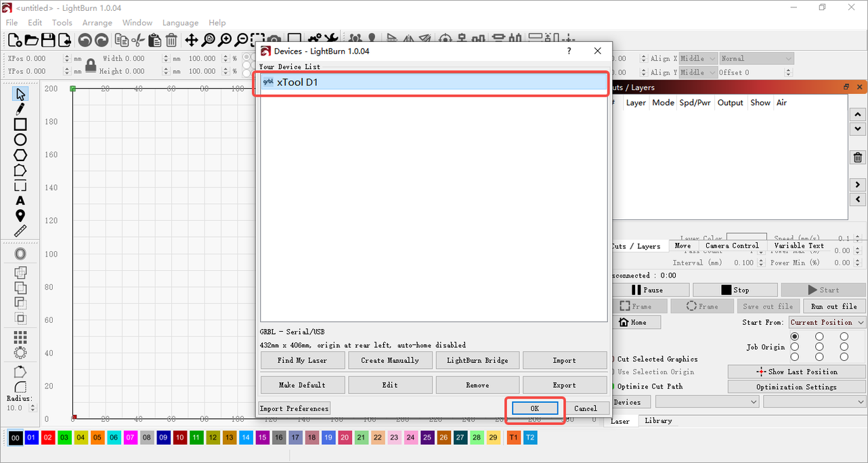
Task: Open the port dropdown next to Devices button
Action: (x=708, y=401)
